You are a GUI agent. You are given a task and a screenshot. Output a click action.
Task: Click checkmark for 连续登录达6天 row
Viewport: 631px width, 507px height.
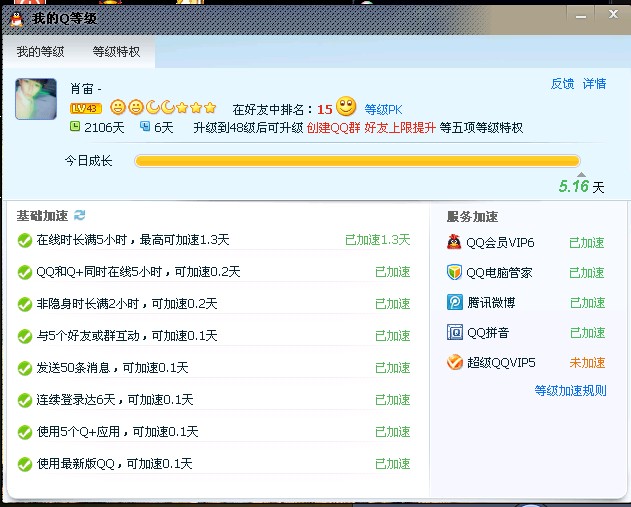point(25,400)
